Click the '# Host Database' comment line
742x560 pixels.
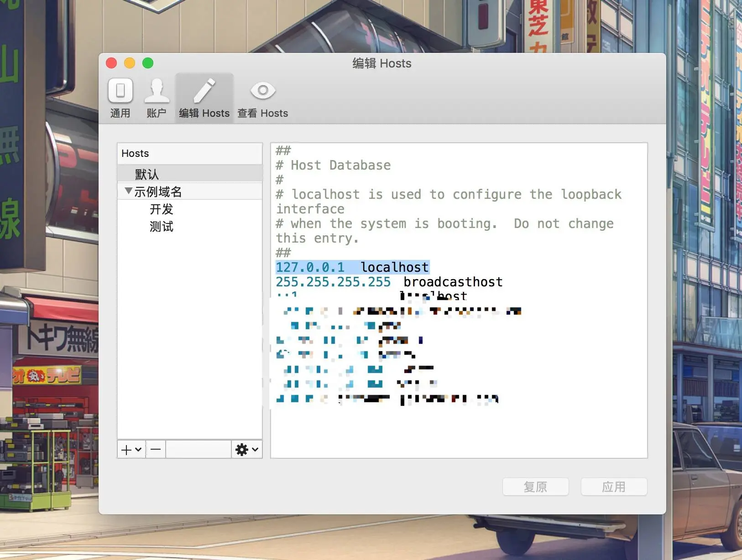click(333, 165)
